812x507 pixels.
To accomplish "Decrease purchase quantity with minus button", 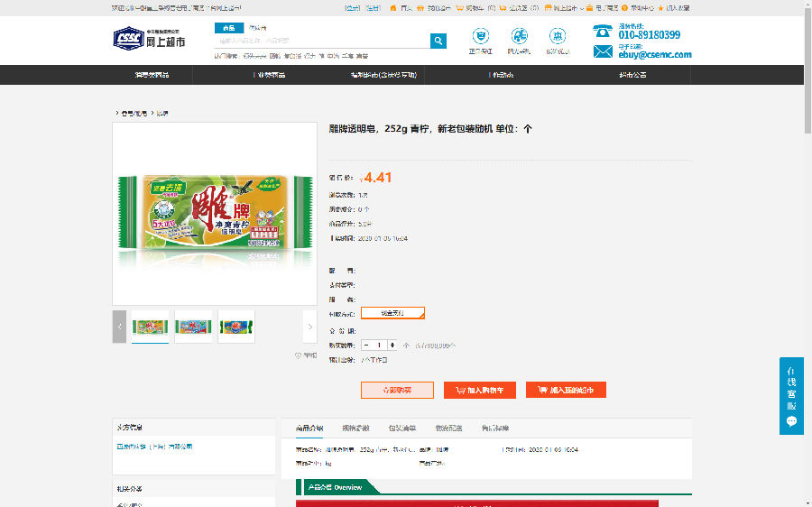I will pos(366,345).
